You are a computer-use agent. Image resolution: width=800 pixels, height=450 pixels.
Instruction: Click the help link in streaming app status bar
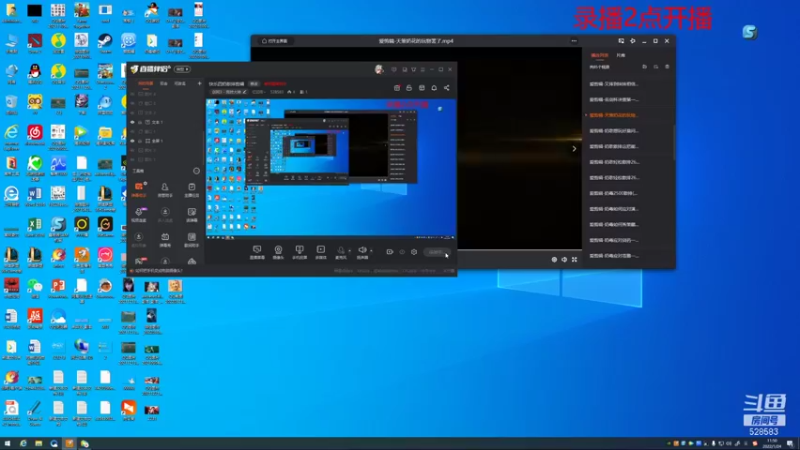158,271
